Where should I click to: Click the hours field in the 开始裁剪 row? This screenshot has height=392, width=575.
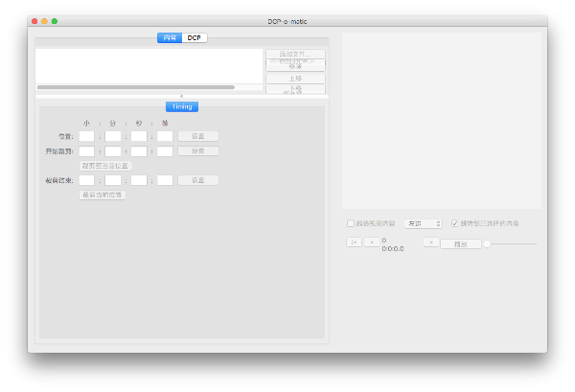87,151
